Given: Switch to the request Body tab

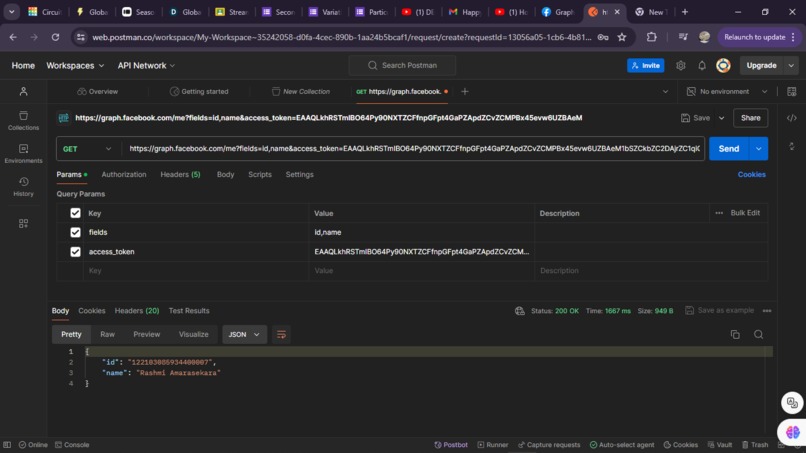Looking at the screenshot, I should coord(226,174).
